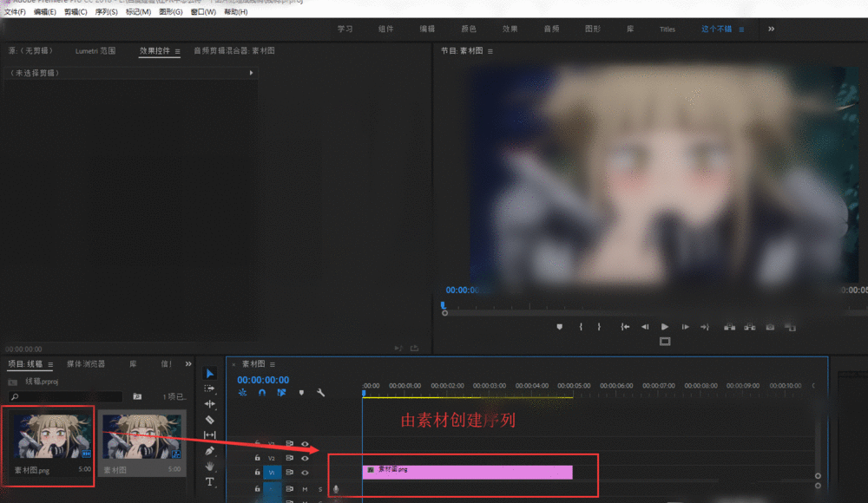Hide video track V1 output eye
Viewport: 868px width, 503px height.
(x=305, y=472)
